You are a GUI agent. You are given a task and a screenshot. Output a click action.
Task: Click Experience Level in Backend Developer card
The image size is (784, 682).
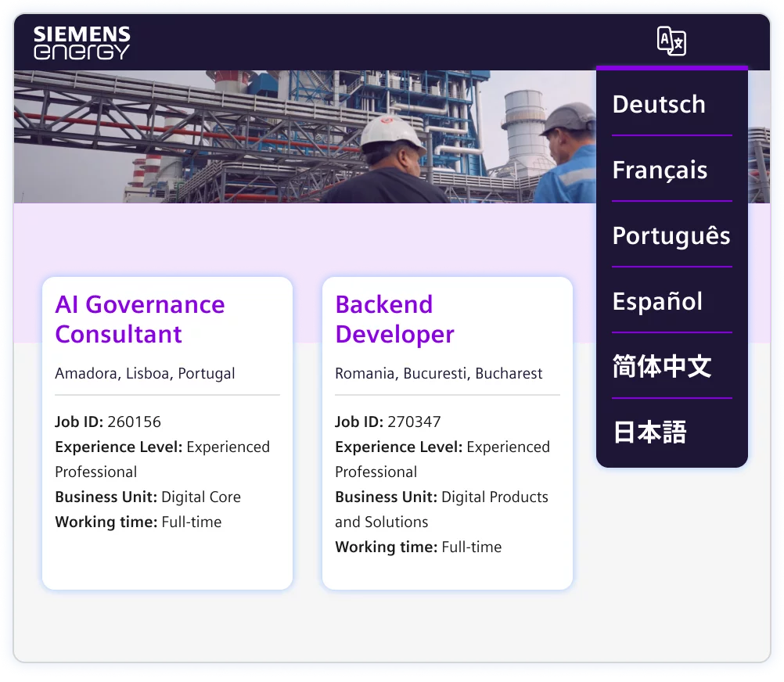point(442,458)
